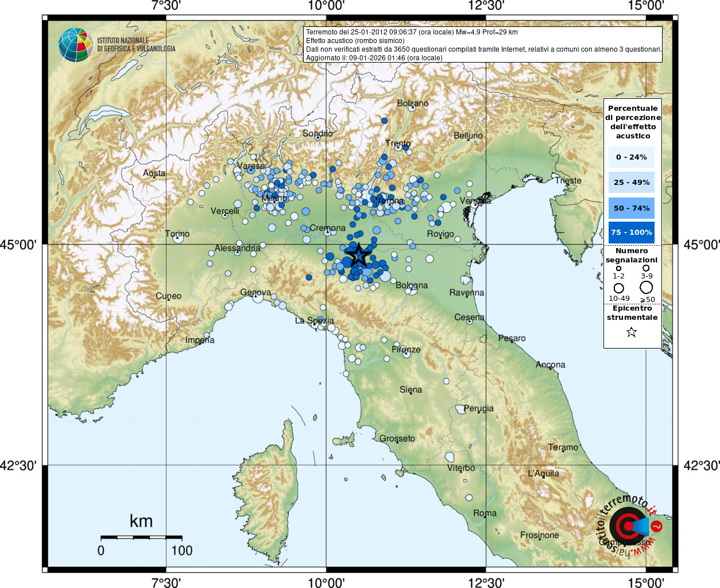This screenshot has height=588, width=720.
Task: Click the Roma city label
Action: coord(485,513)
